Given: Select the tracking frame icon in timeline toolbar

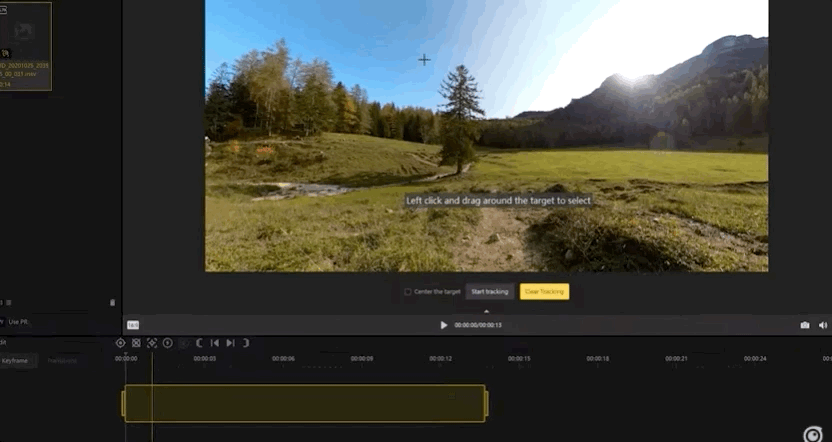Looking at the screenshot, I should [x=152, y=343].
